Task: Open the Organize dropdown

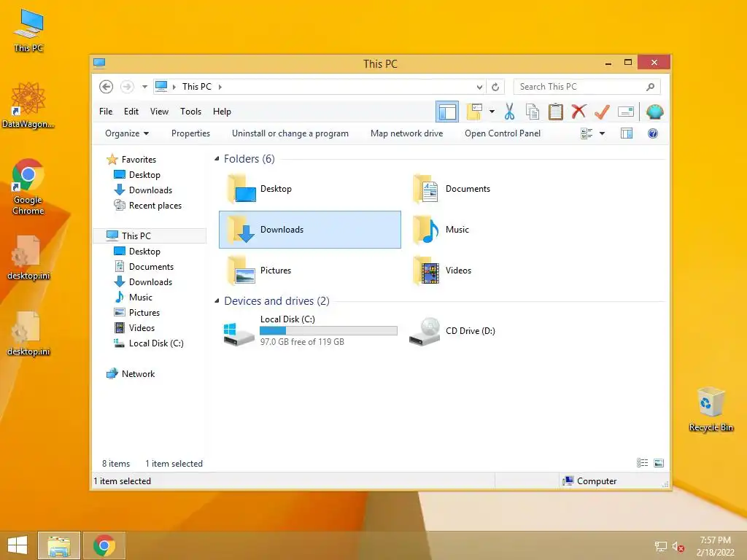Action: pos(127,134)
